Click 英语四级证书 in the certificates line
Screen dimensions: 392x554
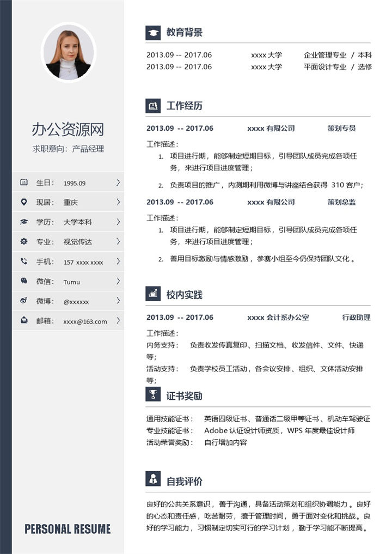[225, 419]
